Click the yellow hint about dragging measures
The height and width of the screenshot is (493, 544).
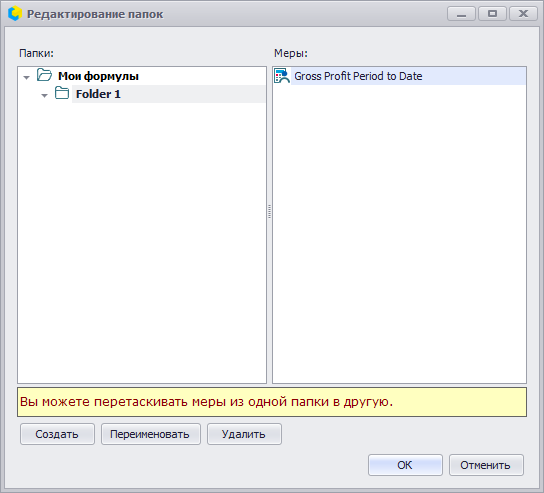[272, 402]
